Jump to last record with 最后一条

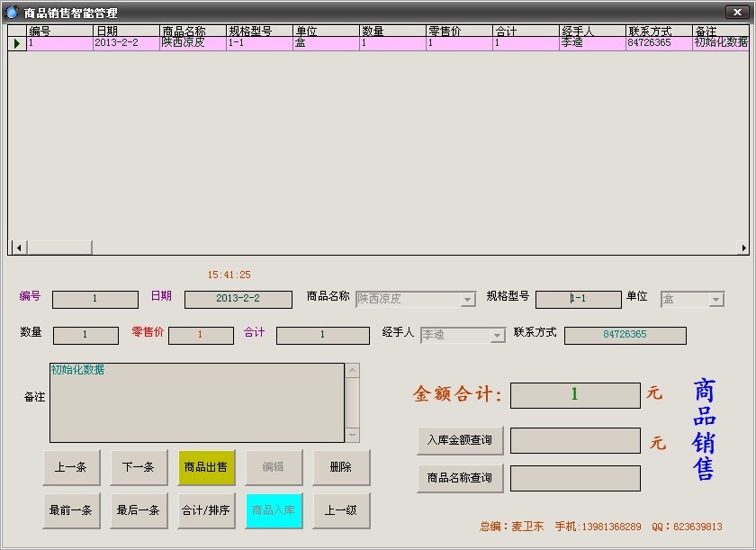pyautogui.click(x=139, y=510)
